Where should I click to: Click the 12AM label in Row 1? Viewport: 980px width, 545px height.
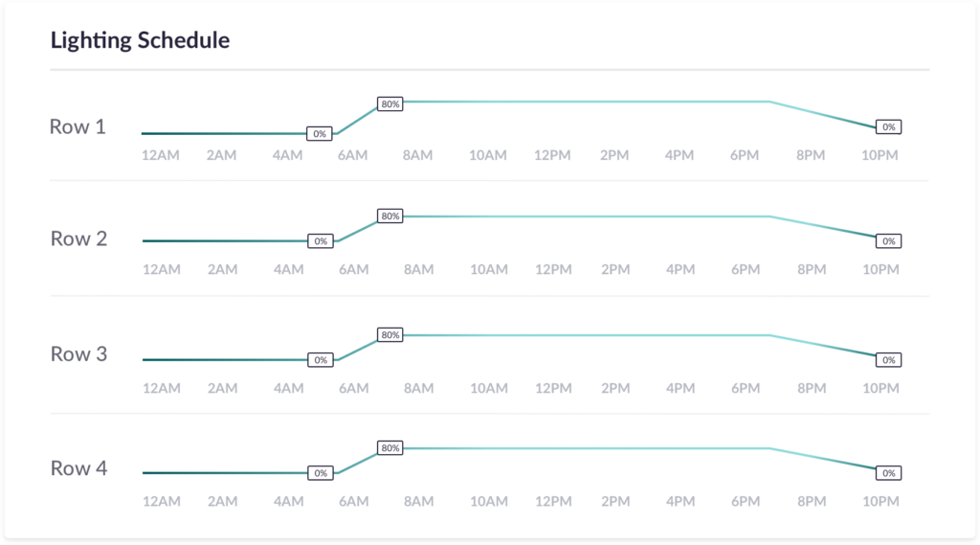[x=160, y=155]
